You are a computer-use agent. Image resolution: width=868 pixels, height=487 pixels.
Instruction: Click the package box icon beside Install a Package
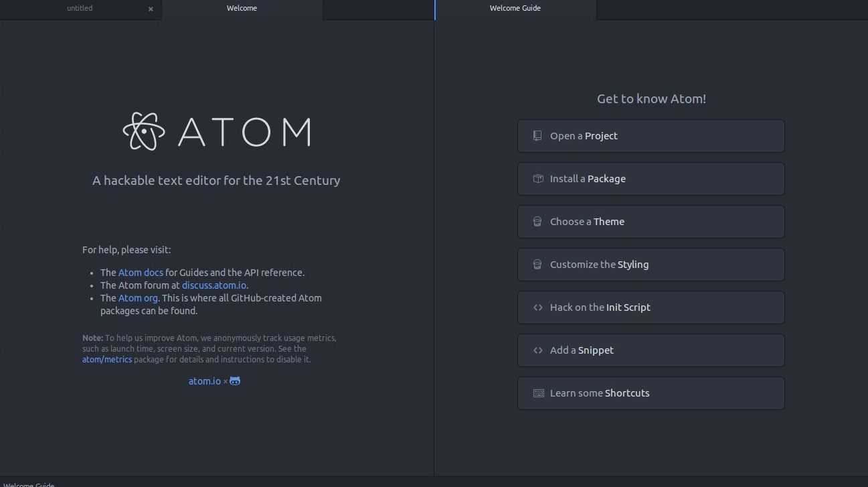coord(537,179)
